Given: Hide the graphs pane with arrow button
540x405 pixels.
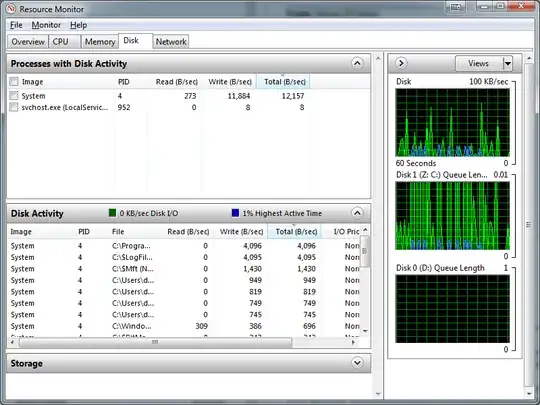Looking at the screenshot, I should click(401, 63).
